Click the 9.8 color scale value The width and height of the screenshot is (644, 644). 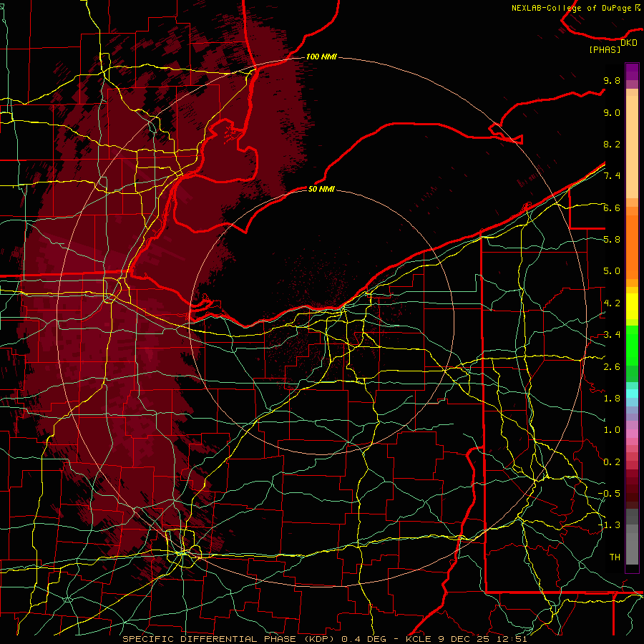(x=612, y=80)
